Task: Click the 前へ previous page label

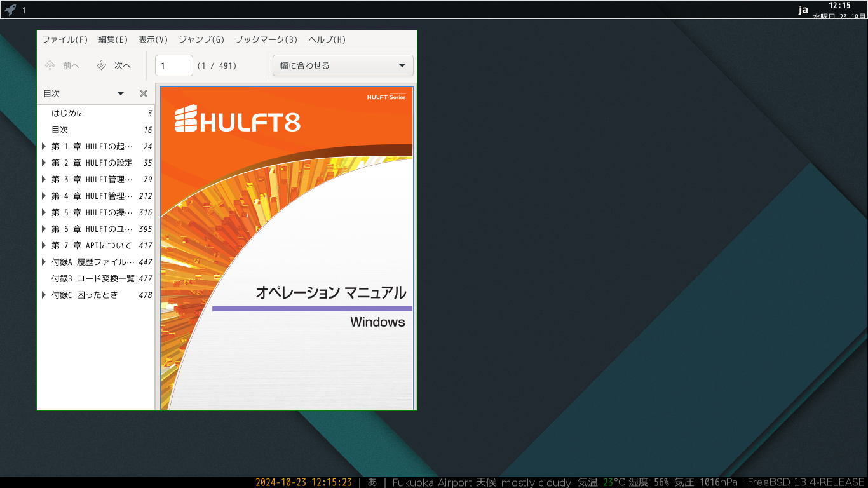Action: (71, 65)
